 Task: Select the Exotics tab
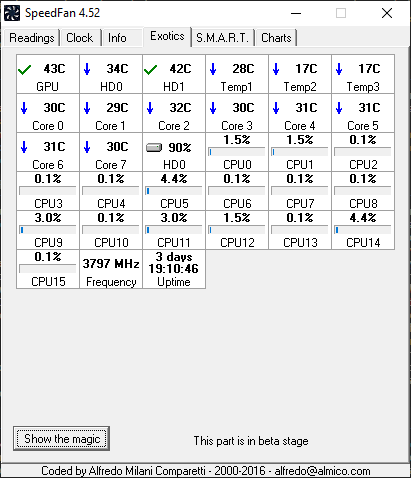(x=167, y=36)
